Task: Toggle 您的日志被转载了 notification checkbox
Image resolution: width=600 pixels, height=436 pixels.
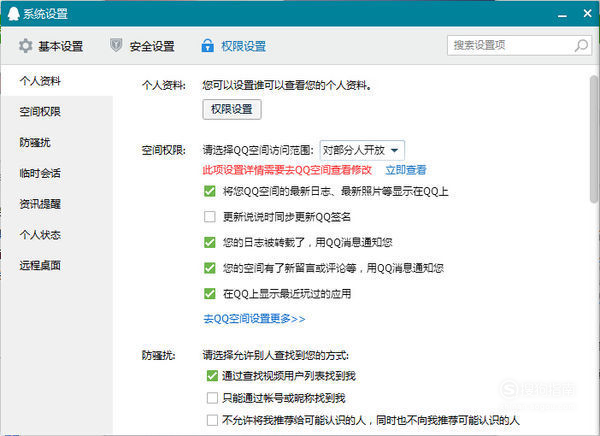Action: (210, 242)
